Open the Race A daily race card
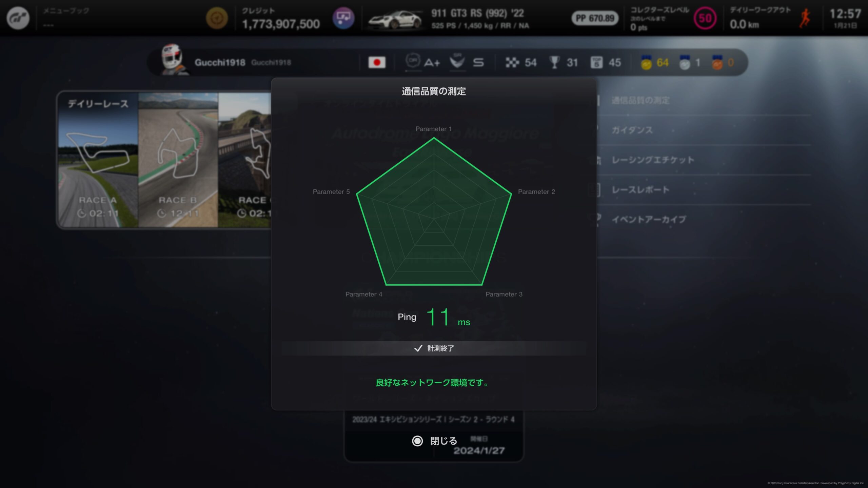 (x=98, y=160)
